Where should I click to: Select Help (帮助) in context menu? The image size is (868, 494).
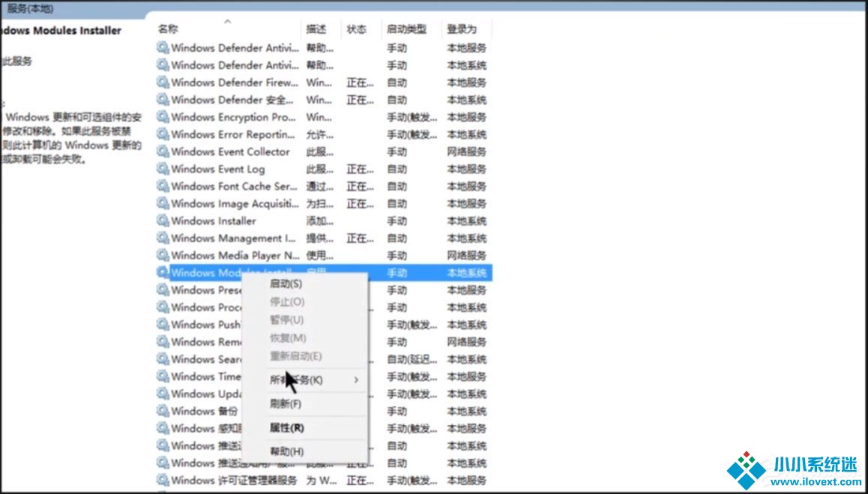coord(287,451)
